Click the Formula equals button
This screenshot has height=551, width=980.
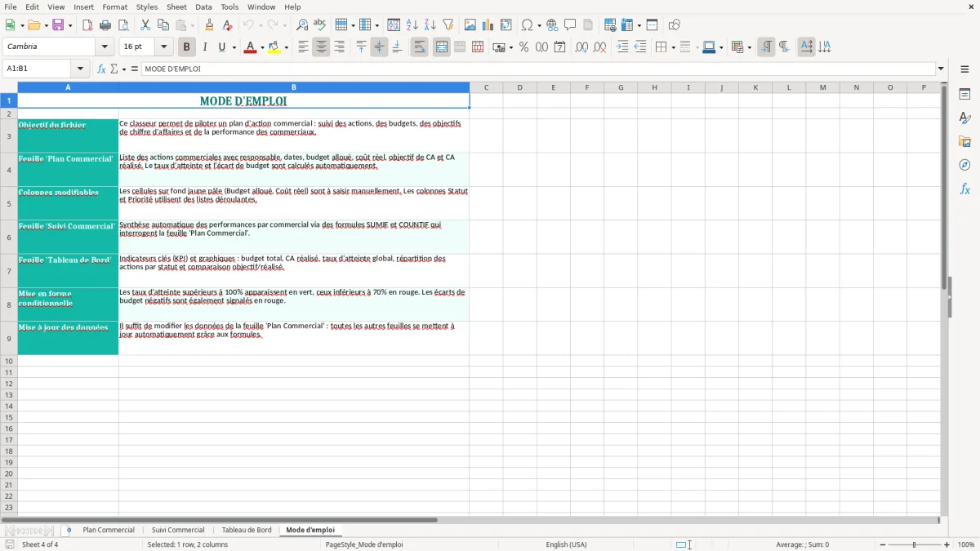(135, 69)
